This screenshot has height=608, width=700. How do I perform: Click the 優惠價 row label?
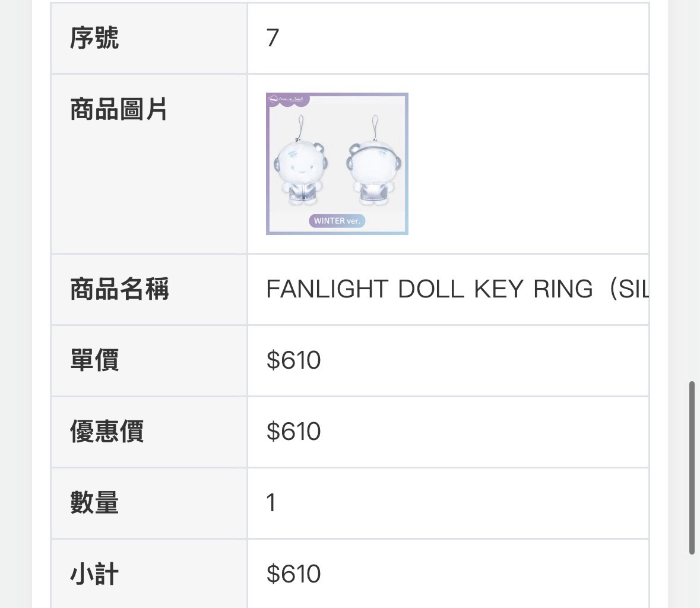click(107, 432)
